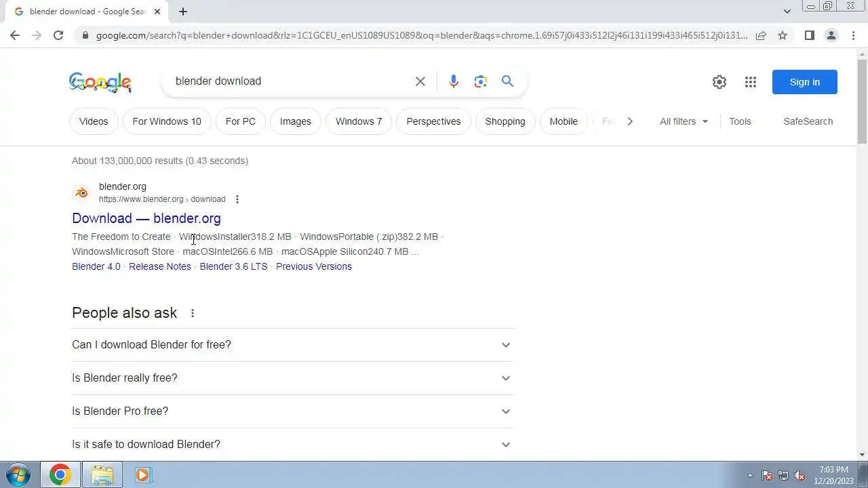Click the Google logo

click(x=100, y=82)
